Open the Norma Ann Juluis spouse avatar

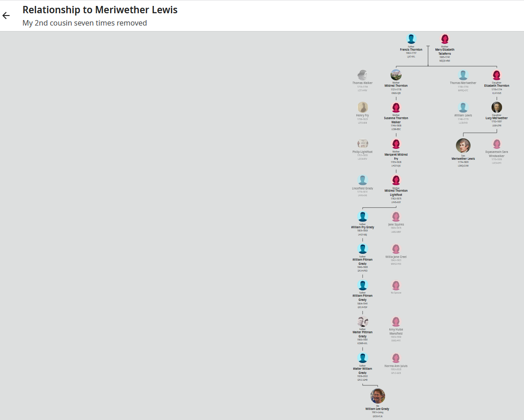[396, 358]
